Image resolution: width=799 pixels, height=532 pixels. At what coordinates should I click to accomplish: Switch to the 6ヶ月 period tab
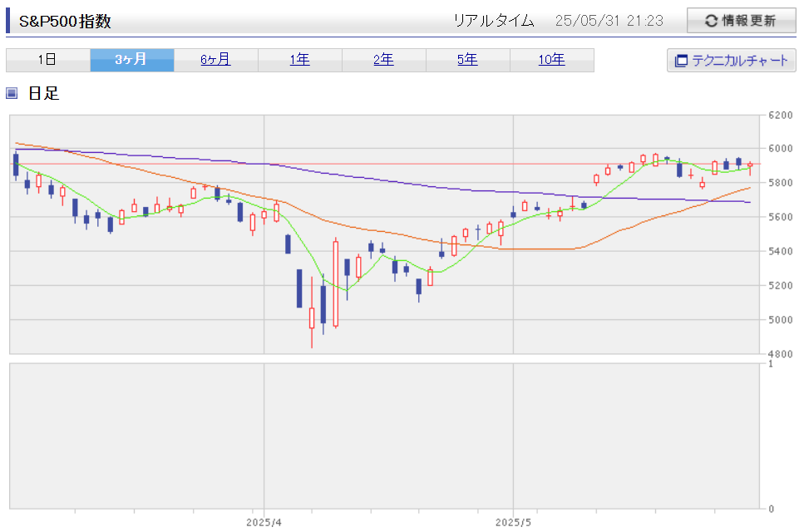[x=216, y=60]
